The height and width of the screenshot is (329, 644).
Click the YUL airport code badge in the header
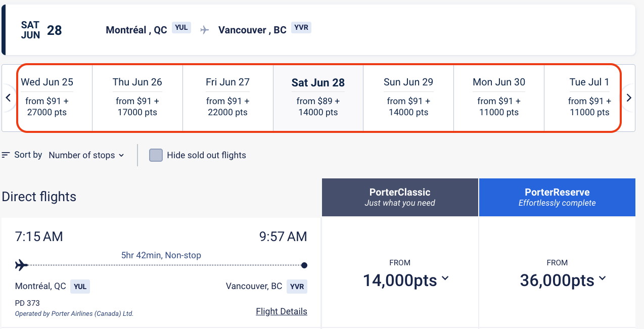(x=181, y=28)
